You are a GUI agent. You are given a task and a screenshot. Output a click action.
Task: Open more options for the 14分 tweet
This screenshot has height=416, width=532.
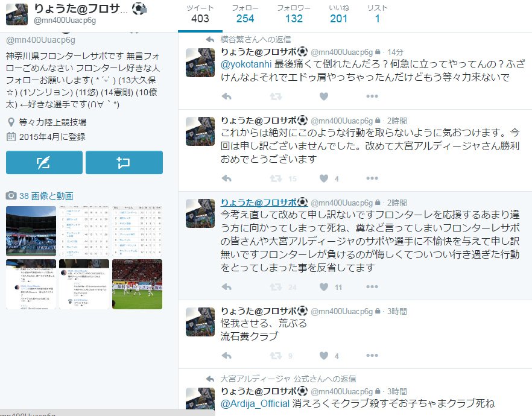point(372,96)
